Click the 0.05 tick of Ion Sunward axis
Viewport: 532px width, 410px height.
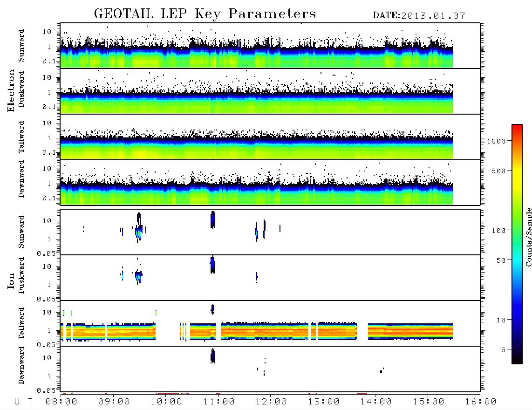click(46, 253)
